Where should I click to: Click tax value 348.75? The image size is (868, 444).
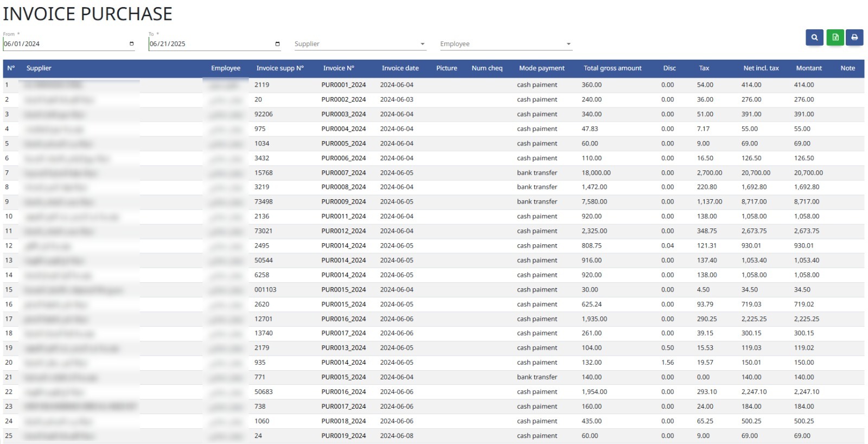(707, 231)
